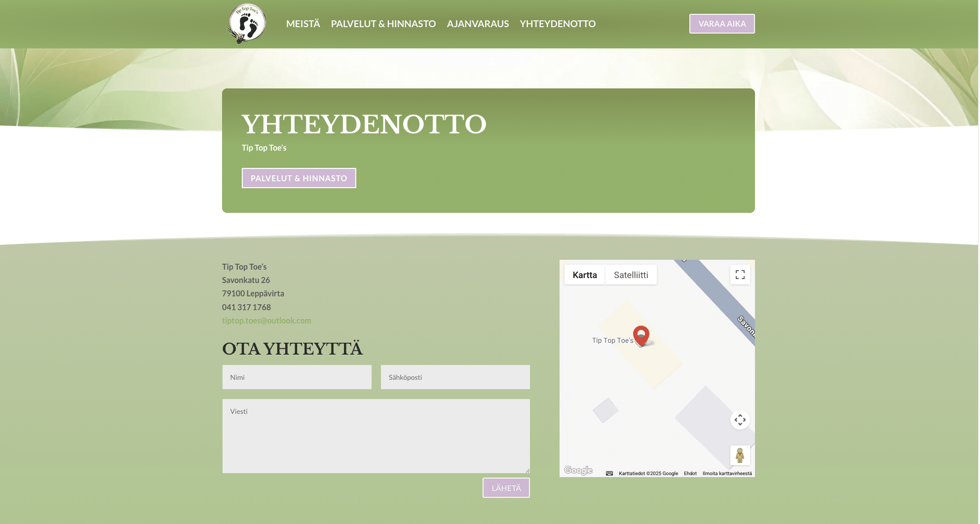Click the Google logo on the map
Image resolution: width=980 pixels, height=524 pixels.
pyautogui.click(x=578, y=470)
